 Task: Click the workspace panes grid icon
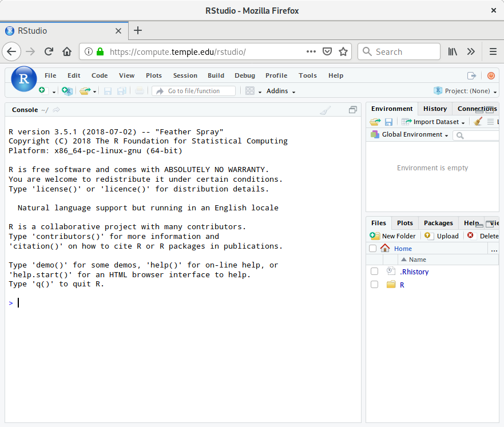(250, 91)
